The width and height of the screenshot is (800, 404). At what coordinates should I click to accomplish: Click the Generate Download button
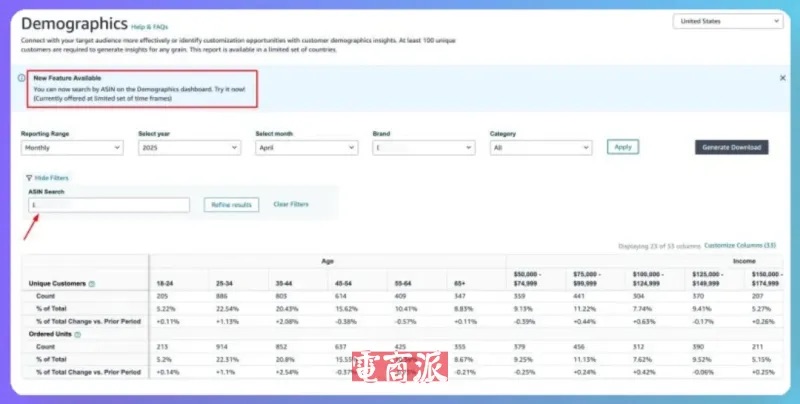[x=732, y=147]
